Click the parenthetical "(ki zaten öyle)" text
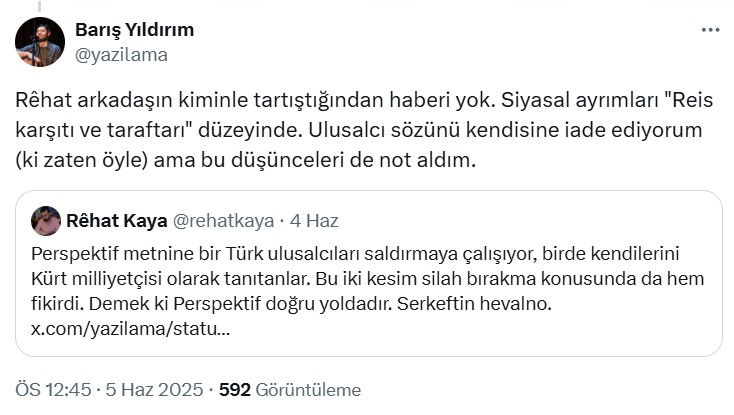This screenshot has height=415, width=734. pyautogui.click(x=83, y=162)
